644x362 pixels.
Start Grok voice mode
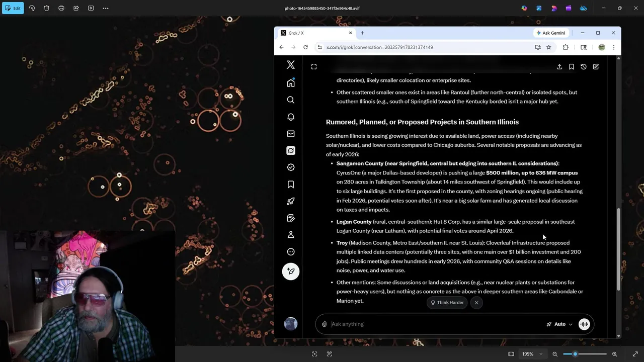pos(584,324)
